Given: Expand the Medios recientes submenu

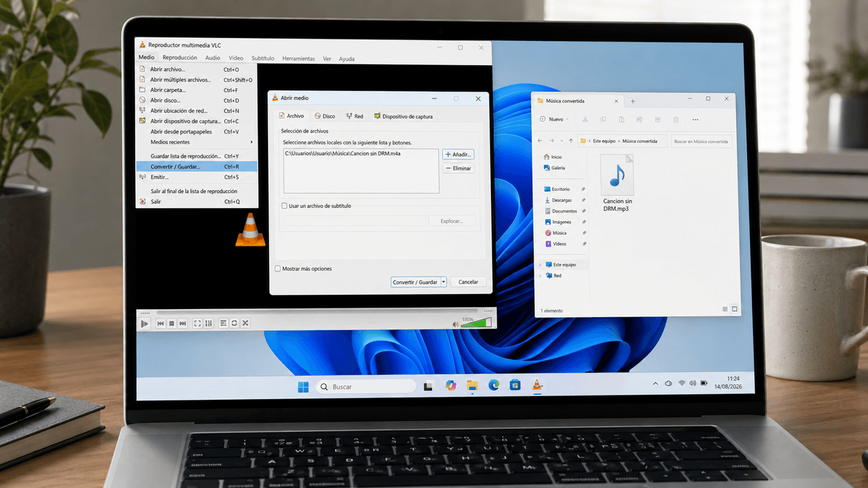Looking at the screenshot, I should 197,142.
